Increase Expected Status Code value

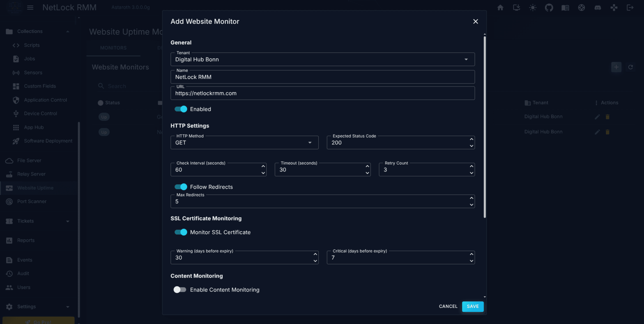[x=471, y=139]
